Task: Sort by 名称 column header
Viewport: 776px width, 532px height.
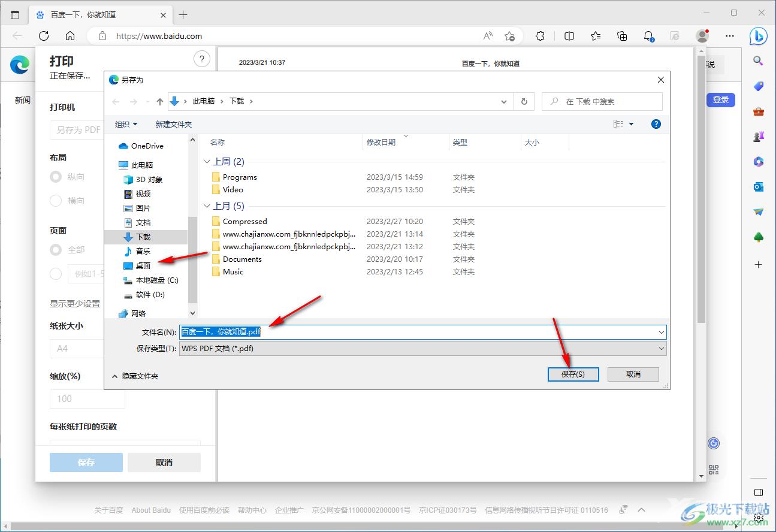Action: (218, 142)
